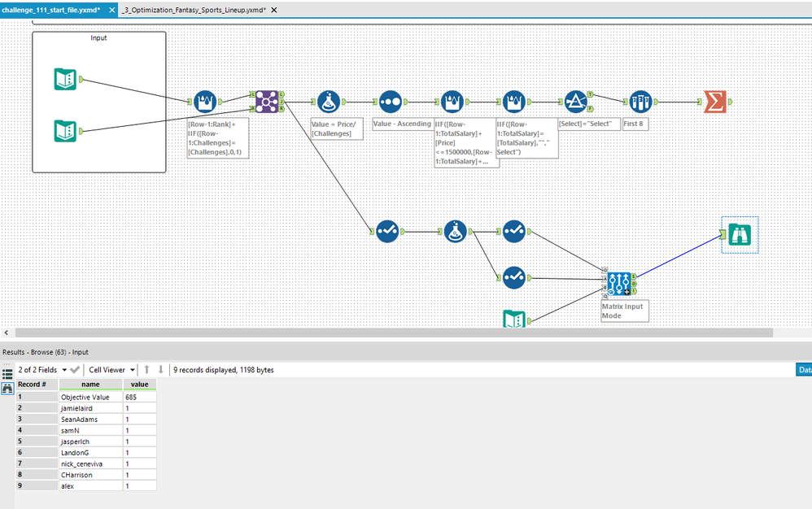Select the jasperlch name cell
This screenshot has height=509, width=812.
[x=90, y=442]
